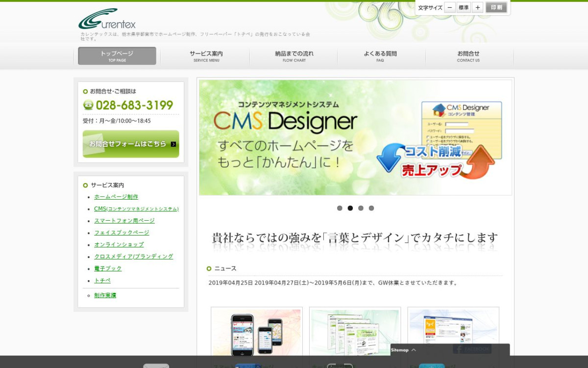Select the fourth carousel dot
Viewport: 588px width, 368px height.
(x=371, y=208)
